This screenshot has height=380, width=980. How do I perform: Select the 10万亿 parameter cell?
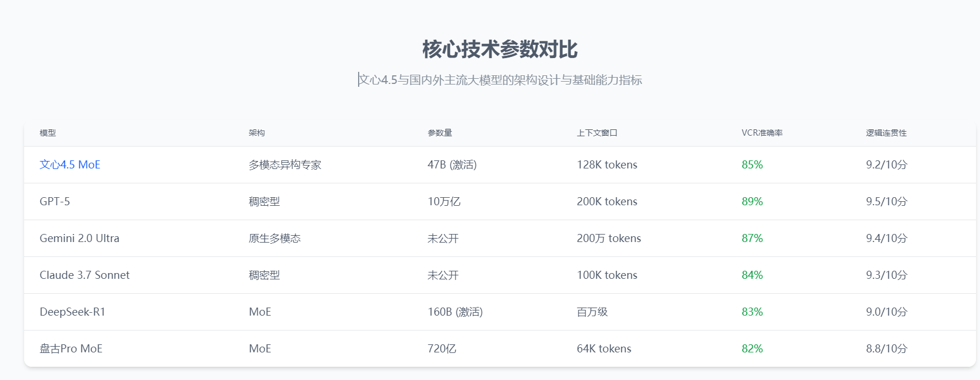tap(444, 201)
